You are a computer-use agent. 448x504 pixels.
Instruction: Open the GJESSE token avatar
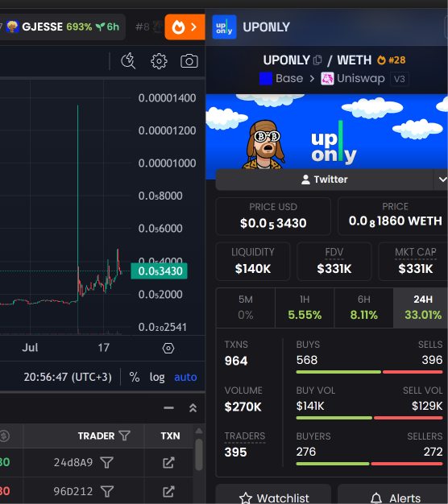pos(12,27)
